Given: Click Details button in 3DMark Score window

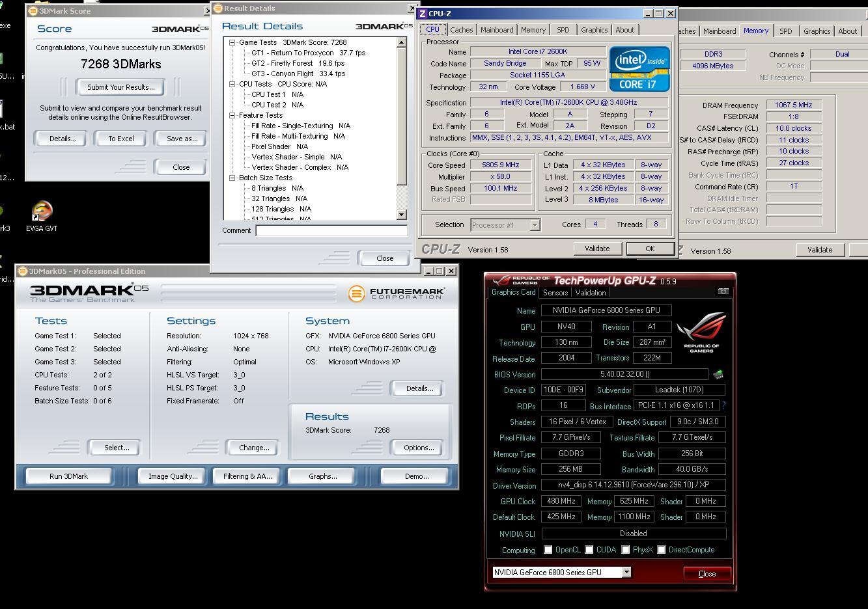Looking at the screenshot, I should click(x=63, y=139).
